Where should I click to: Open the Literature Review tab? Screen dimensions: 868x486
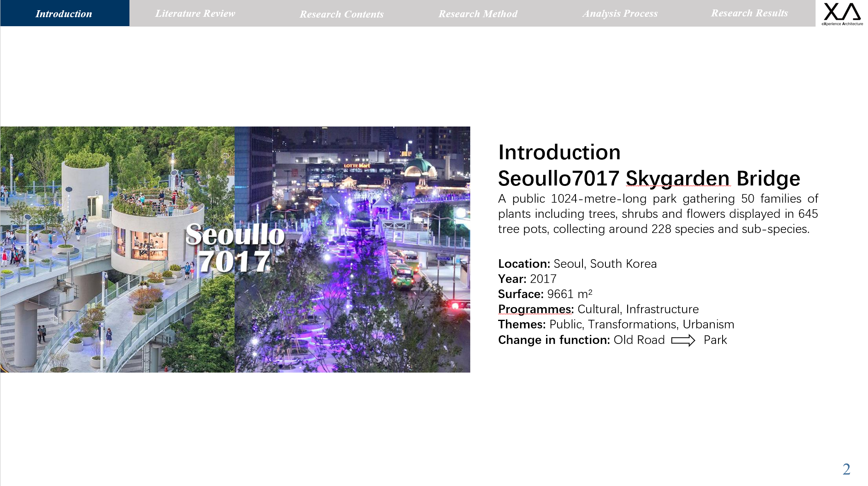[x=195, y=14]
